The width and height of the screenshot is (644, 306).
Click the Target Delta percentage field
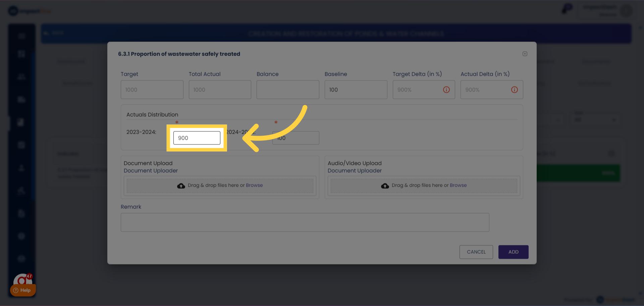click(417, 89)
